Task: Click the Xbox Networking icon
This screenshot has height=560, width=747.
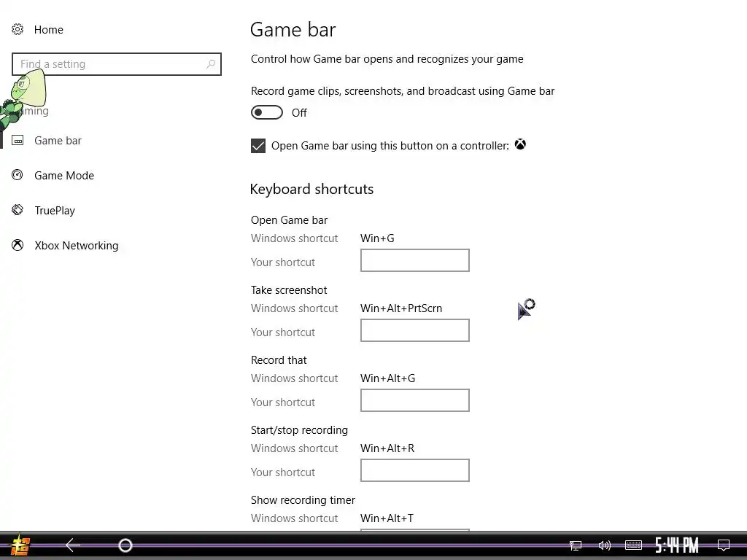Action: coord(18,245)
